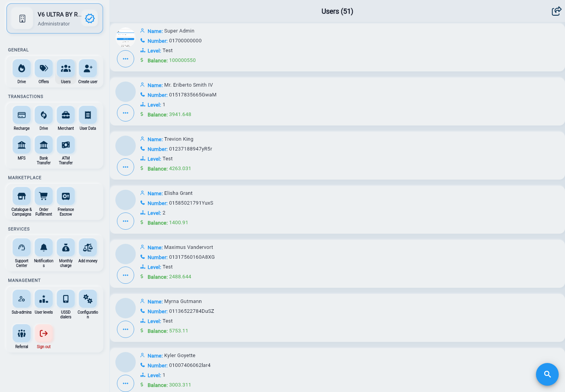The image size is (565, 392).
Task: Open the Offers icon in General
Action: [x=44, y=69]
